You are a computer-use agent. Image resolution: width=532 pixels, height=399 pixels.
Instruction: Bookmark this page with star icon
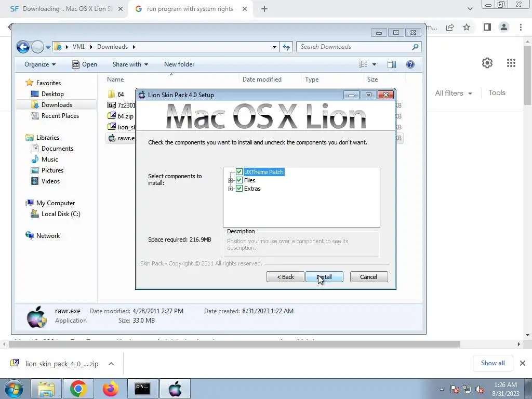pyautogui.click(x=467, y=27)
